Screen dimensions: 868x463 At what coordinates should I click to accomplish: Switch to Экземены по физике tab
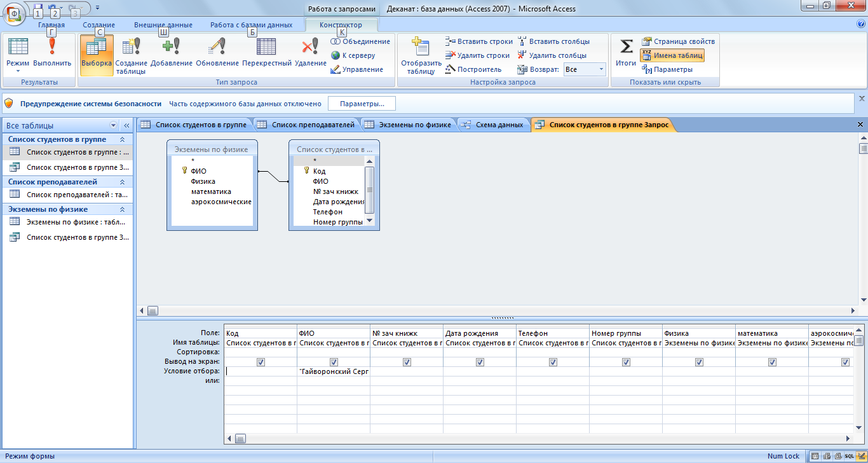[x=408, y=125]
